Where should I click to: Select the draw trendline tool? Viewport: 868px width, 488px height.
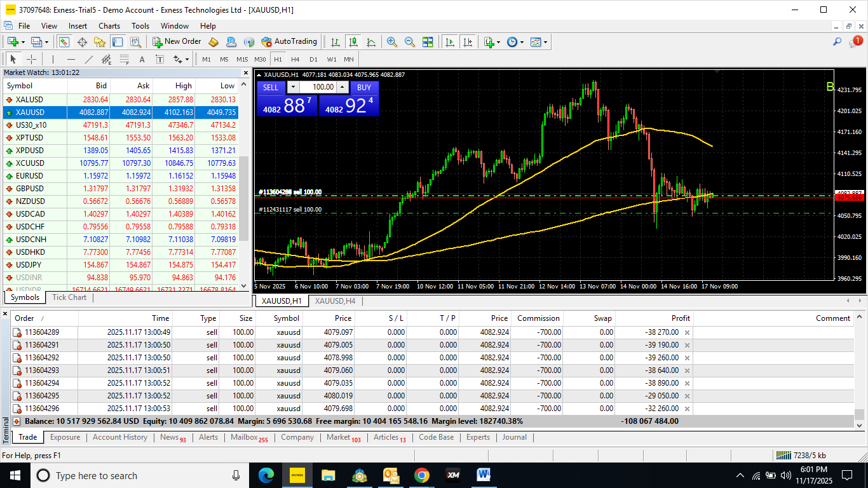point(89,59)
